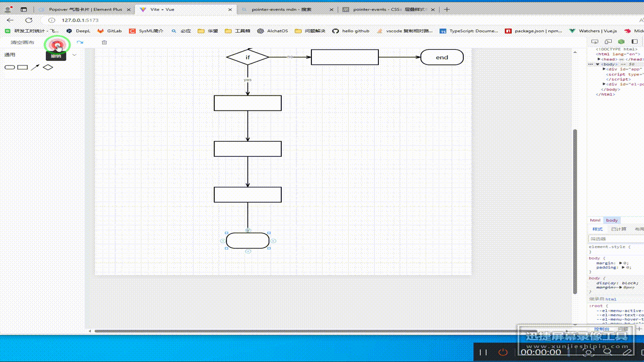Collapse the <body> element in DOM tree

click(598, 64)
